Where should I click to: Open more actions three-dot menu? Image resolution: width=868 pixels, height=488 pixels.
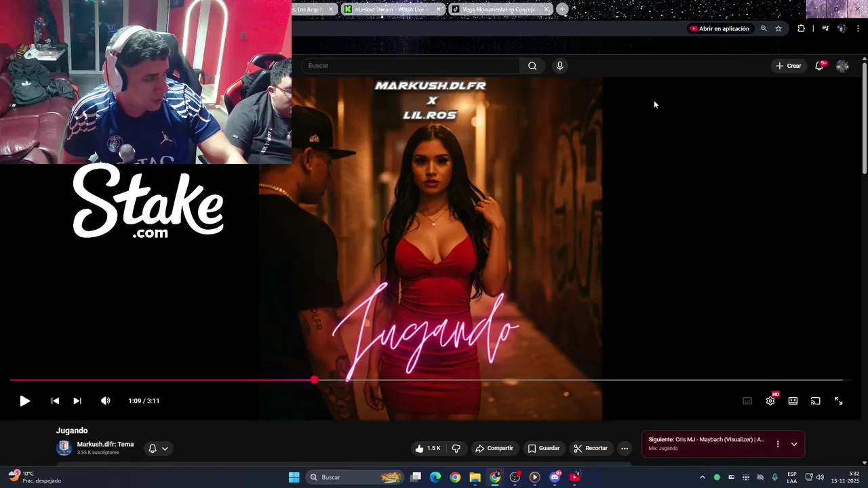tap(625, 448)
